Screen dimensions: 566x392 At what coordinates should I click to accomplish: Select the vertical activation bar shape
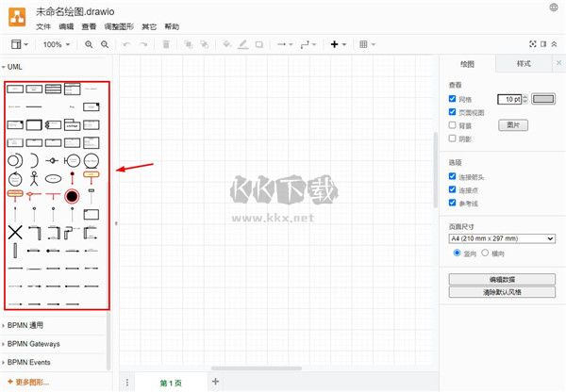tap(15, 251)
